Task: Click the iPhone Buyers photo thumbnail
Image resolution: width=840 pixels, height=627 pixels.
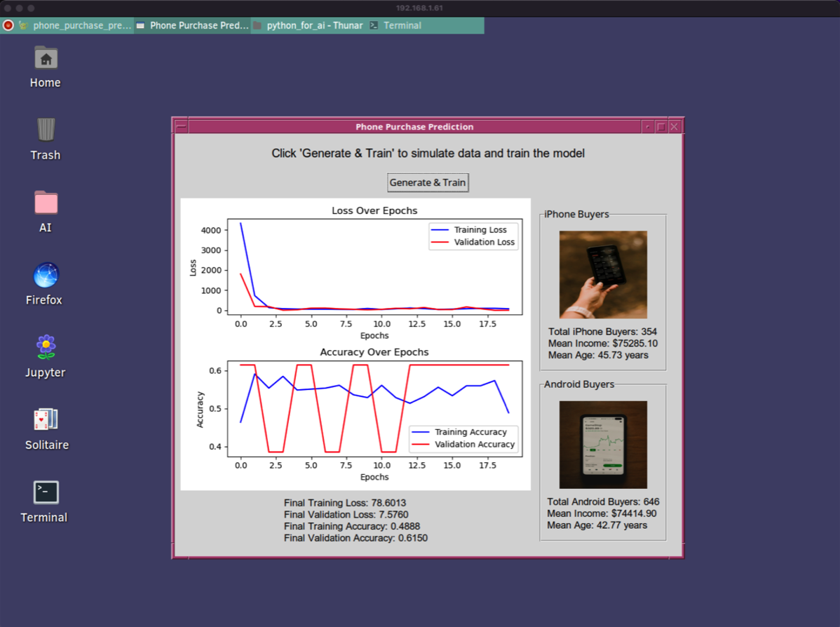Action: 603,275
